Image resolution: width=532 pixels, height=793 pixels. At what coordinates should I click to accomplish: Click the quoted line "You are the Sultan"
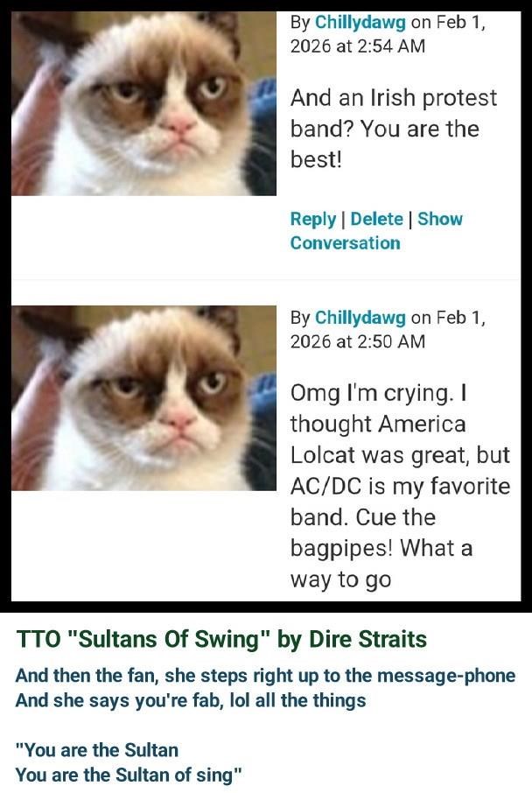pos(96,749)
